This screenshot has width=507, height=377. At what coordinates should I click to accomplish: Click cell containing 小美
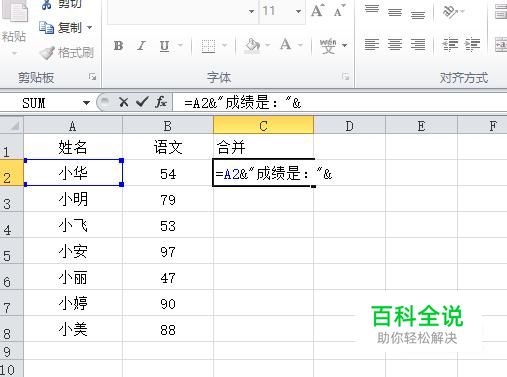point(73,329)
